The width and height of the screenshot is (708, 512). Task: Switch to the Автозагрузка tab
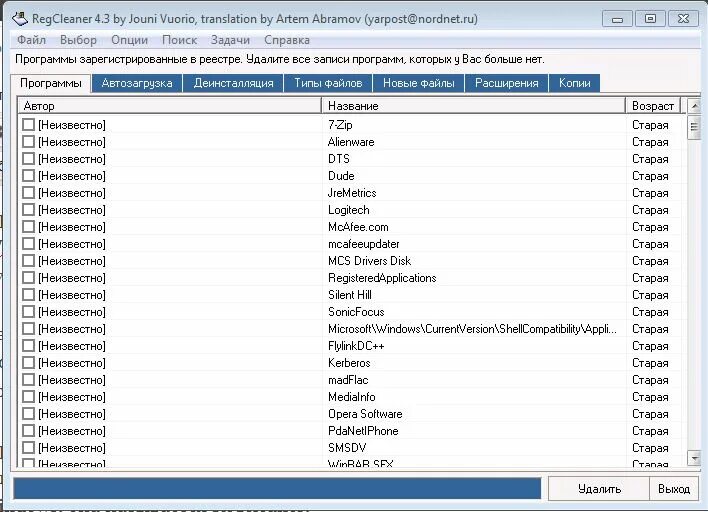pyautogui.click(x=137, y=84)
